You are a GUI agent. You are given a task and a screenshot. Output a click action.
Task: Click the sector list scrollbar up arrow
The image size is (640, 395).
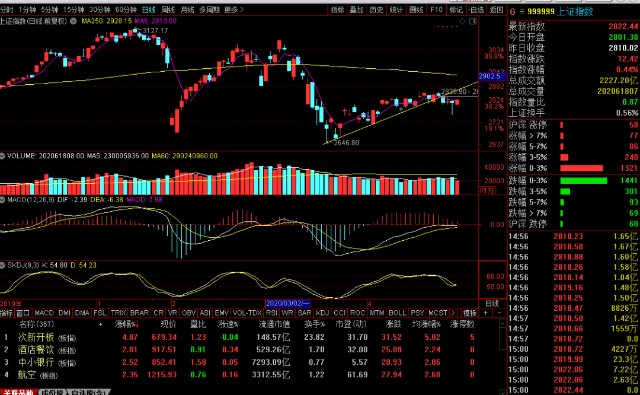(x=502, y=324)
